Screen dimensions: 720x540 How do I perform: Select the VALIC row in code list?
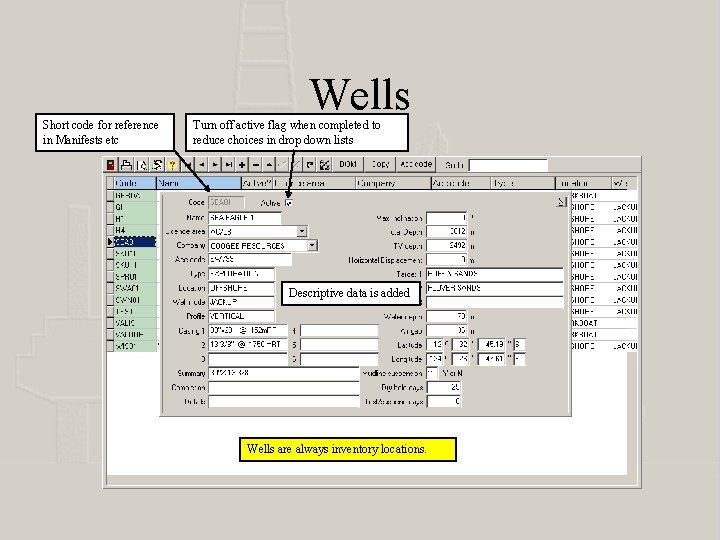coord(135,323)
